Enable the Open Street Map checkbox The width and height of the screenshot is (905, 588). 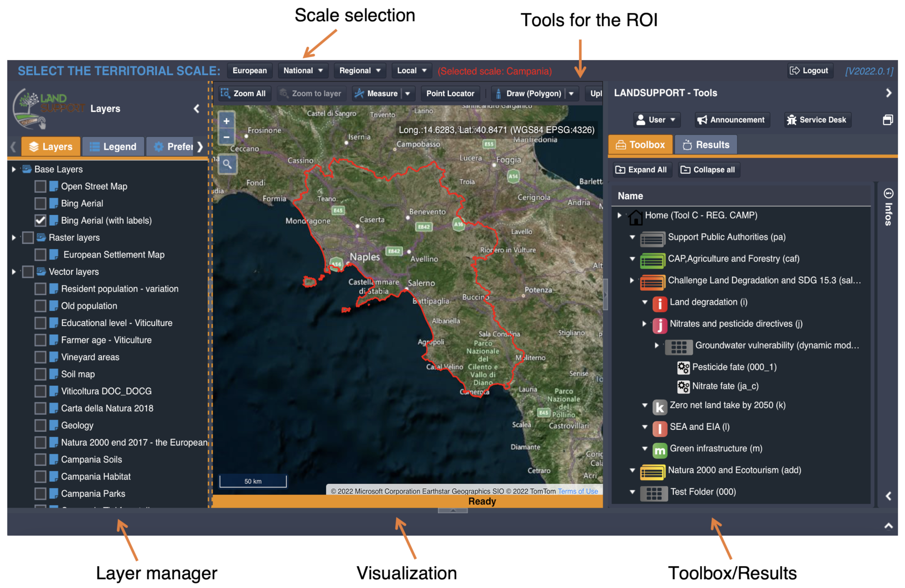40,186
